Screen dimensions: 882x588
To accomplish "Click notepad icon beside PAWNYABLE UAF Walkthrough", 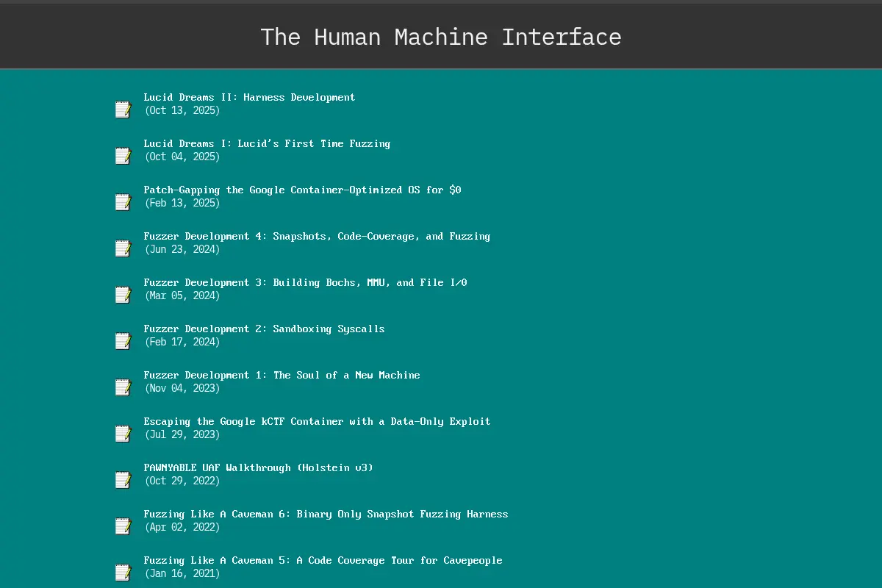I will pos(123,480).
